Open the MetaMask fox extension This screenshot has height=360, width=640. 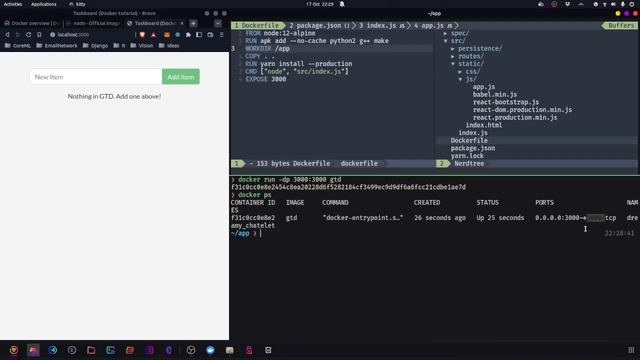tap(167, 35)
